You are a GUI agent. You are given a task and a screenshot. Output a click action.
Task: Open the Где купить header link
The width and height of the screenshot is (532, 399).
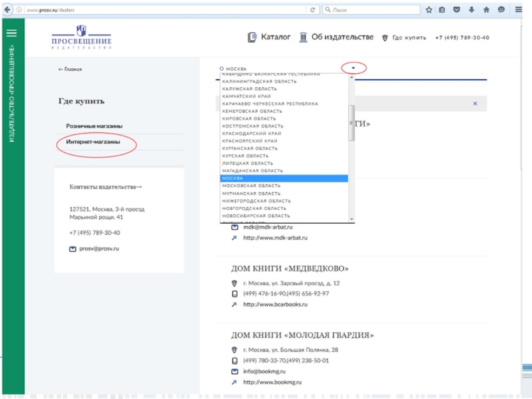[409, 38]
